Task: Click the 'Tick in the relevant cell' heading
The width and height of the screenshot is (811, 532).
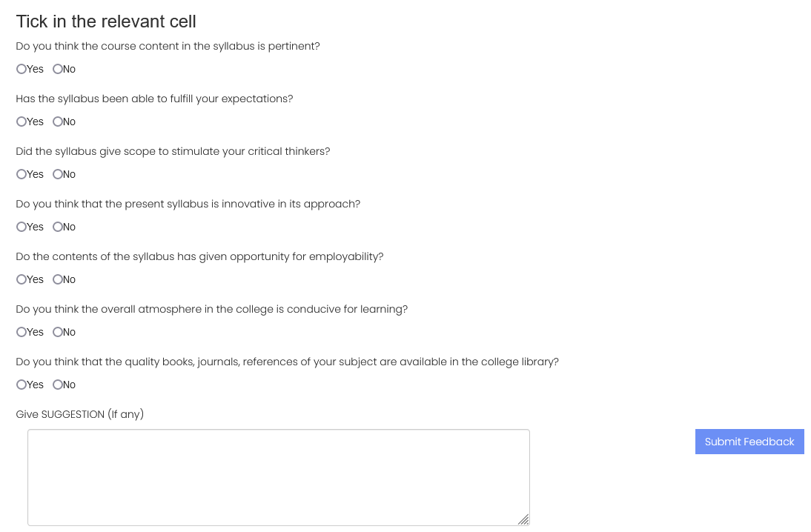Action: coord(106,21)
